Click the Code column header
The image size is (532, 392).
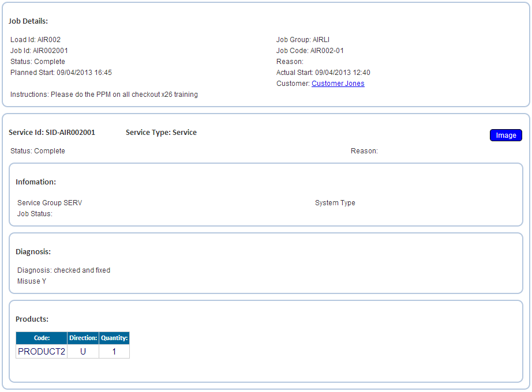pos(42,338)
